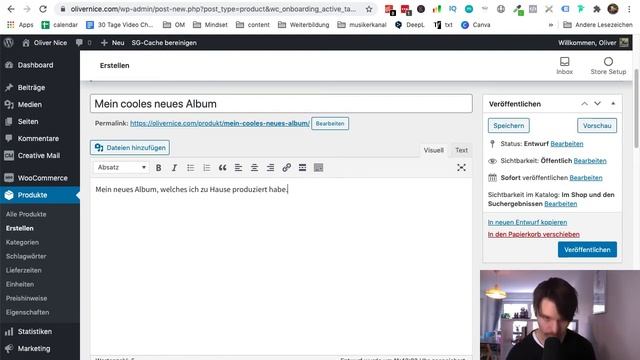Insert the Read More tag
The width and height of the screenshot is (640, 360).
click(x=302, y=168)
